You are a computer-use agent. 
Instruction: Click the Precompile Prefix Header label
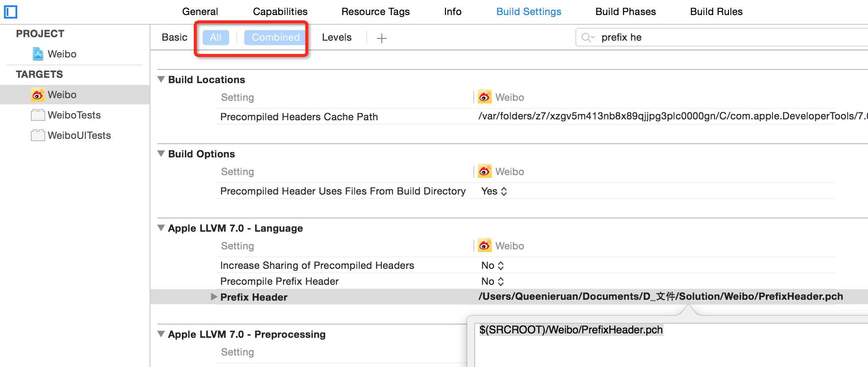(280, 281)
